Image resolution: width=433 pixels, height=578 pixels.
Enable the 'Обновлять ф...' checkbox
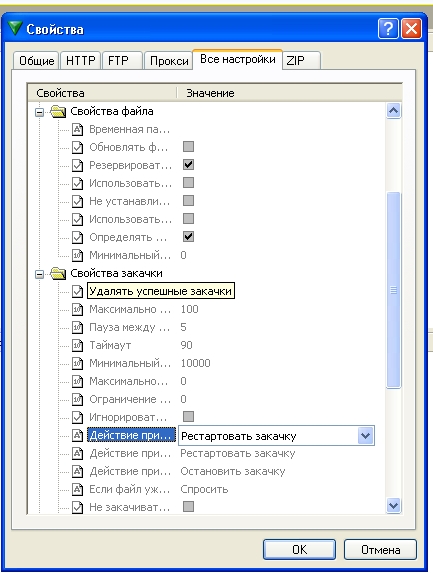click(188, 147)
